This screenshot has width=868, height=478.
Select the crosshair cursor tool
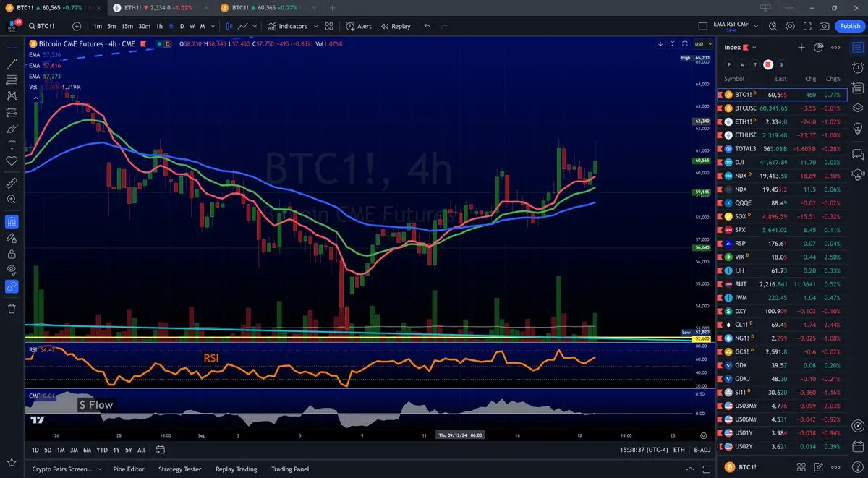point(12,48)
